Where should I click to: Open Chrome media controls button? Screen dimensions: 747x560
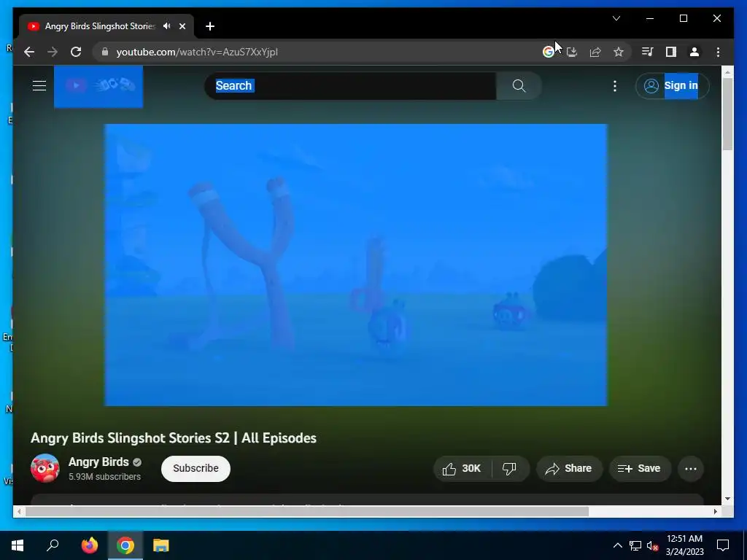pyautogui.click(x=647, y=52)
